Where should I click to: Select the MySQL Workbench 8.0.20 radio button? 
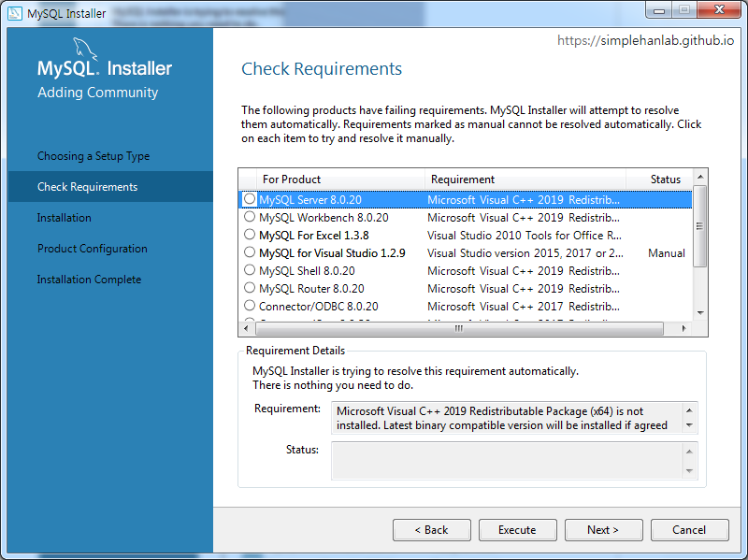click(x=250, y=217)
